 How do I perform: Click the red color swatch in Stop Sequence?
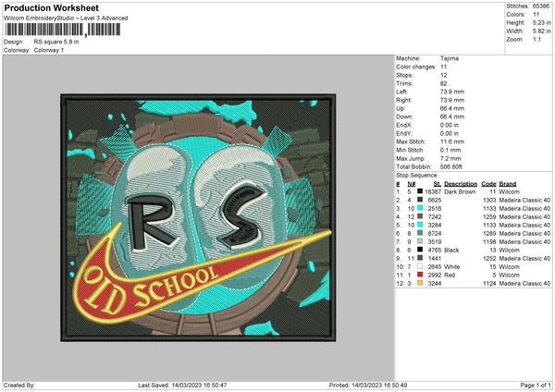421,275
